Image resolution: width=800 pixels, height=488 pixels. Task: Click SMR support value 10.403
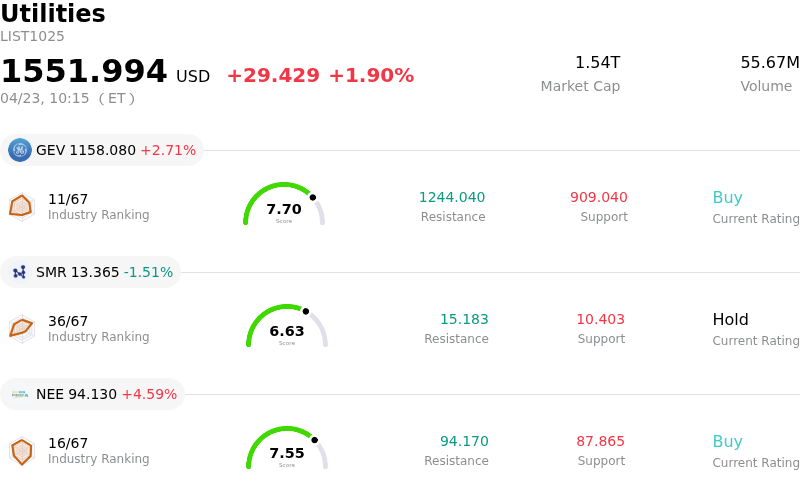(x=600, y=320)
